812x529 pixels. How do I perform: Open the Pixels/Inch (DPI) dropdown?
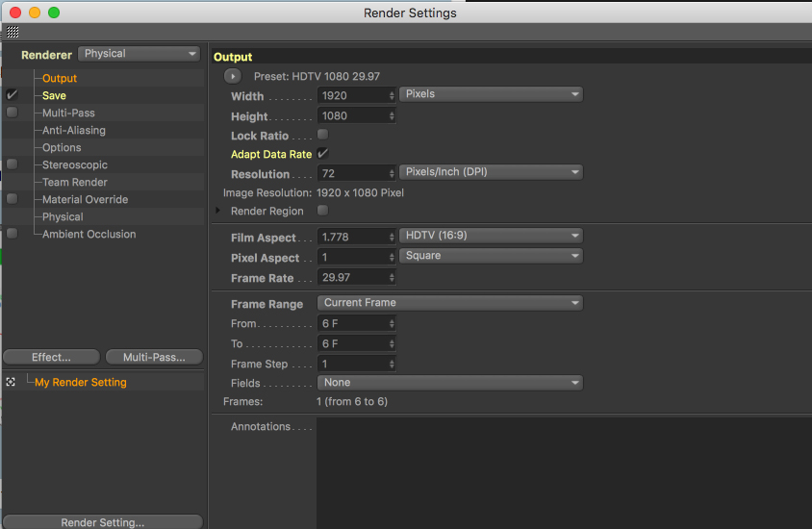point(491,172)
